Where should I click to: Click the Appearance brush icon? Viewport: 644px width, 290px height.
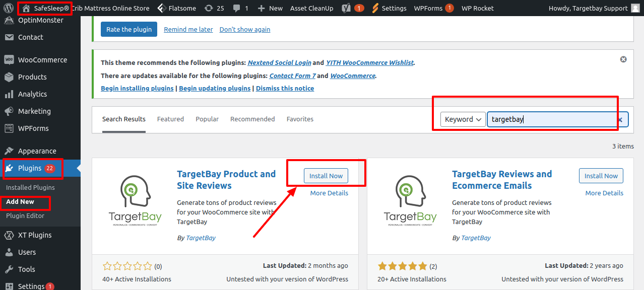click(9, 151)
